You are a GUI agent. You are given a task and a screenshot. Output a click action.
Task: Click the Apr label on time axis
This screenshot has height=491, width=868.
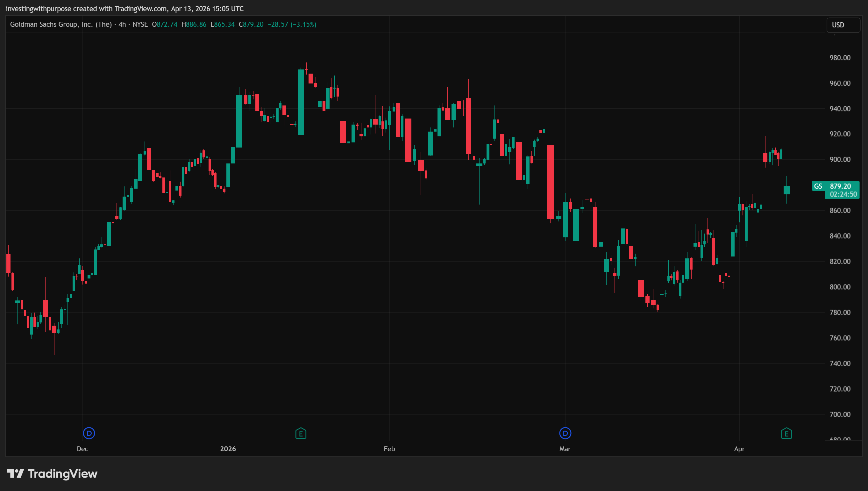tap(739, 449)
